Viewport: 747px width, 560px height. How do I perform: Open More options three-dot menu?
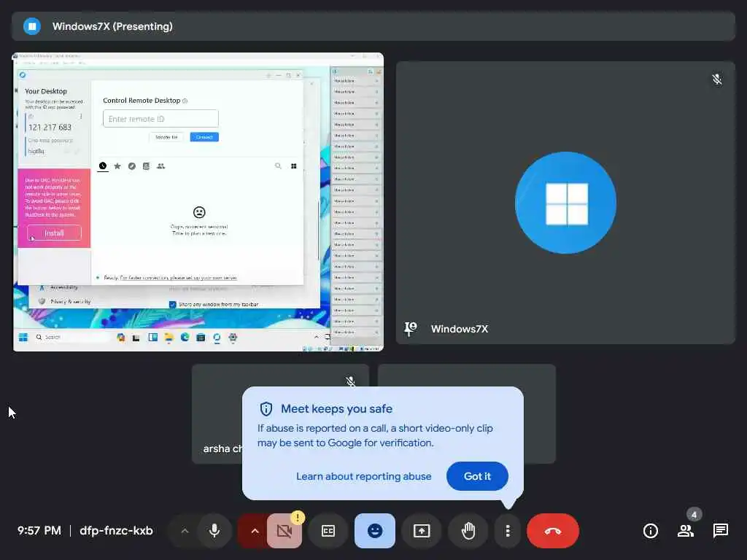point(508,531)
